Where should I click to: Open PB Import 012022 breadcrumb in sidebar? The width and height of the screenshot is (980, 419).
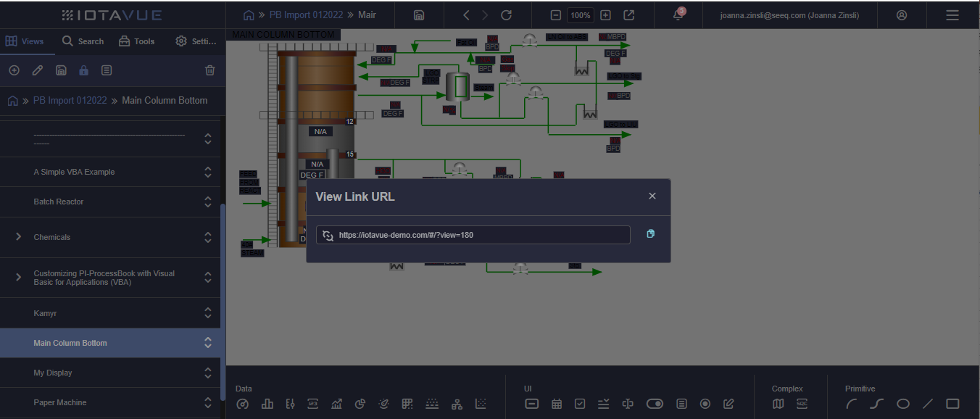click(70, 101)
